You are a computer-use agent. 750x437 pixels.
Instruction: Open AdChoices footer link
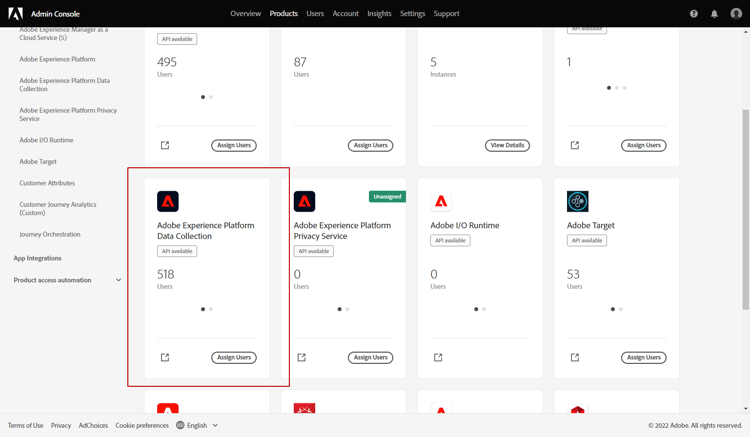pos(93,425)
